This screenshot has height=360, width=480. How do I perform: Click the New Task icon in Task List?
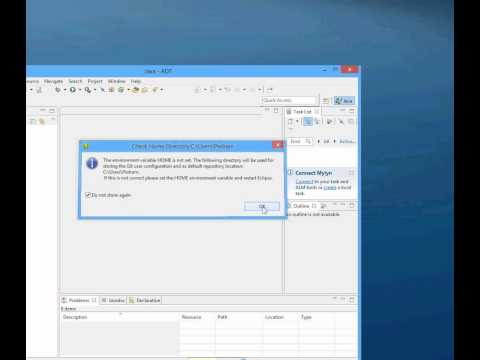(x=290, y=122)
